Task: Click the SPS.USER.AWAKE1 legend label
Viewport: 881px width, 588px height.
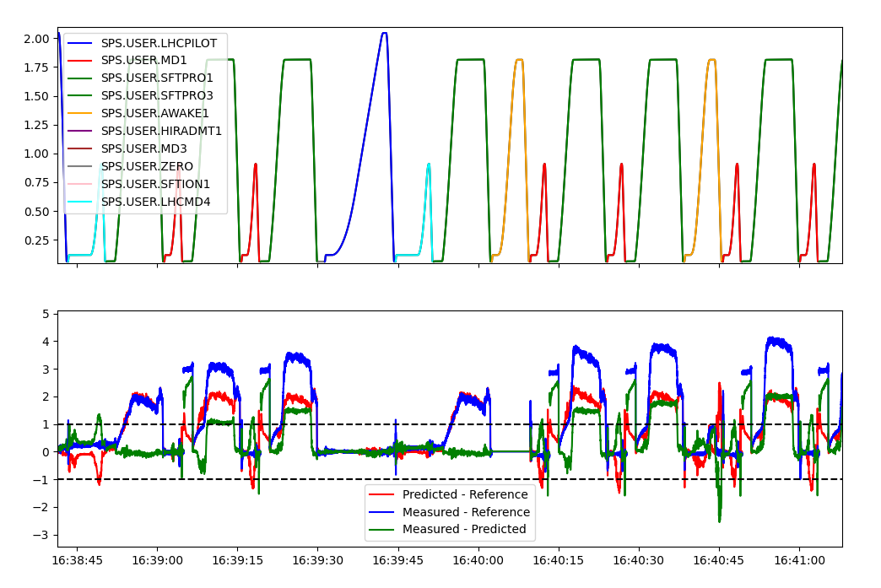Action: (154, 113)
